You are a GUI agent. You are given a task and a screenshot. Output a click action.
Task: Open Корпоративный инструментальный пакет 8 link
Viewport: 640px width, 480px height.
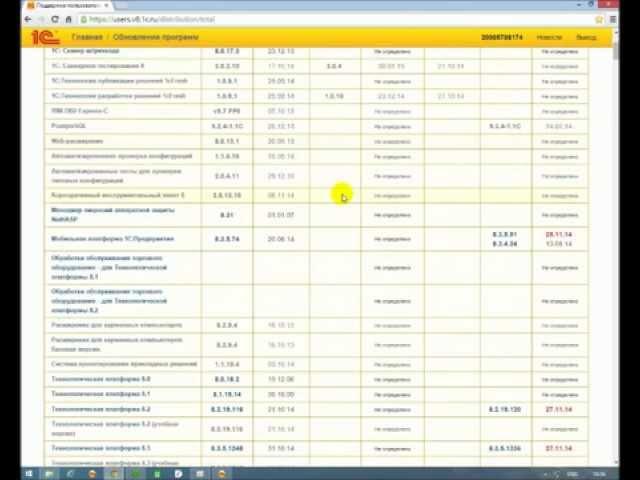pyautogui.click(x=117, y=195)
